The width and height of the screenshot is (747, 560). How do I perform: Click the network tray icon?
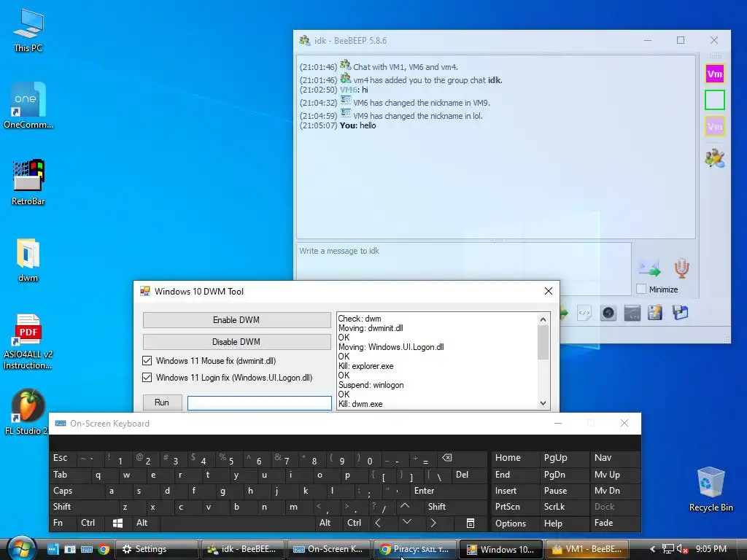668,549
